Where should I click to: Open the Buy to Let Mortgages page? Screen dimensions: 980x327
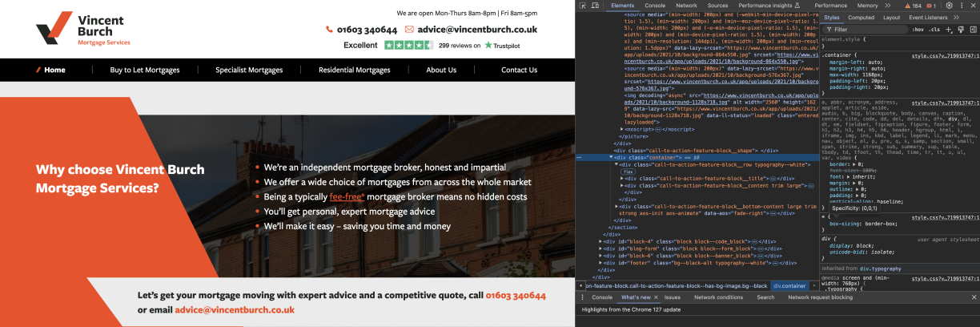pos(145,70)
